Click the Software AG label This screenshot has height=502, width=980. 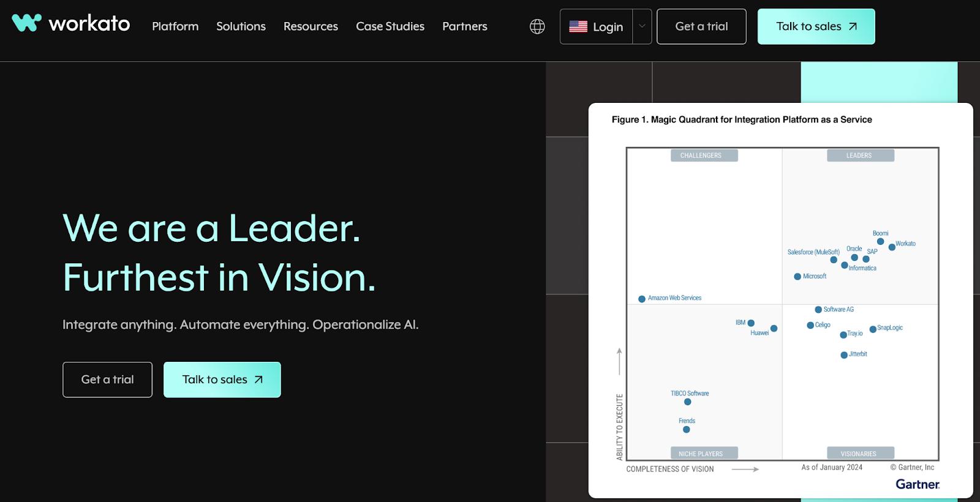(839, 309)
